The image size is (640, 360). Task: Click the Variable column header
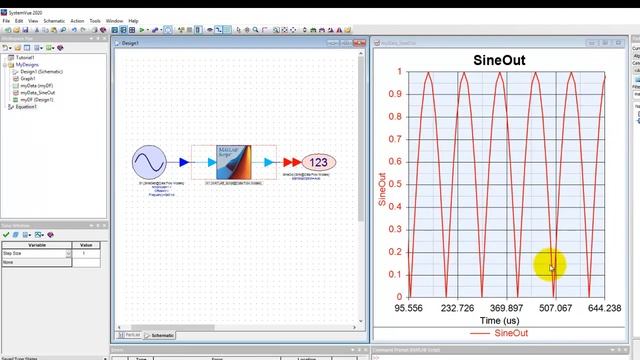click(x=37, y=245)
